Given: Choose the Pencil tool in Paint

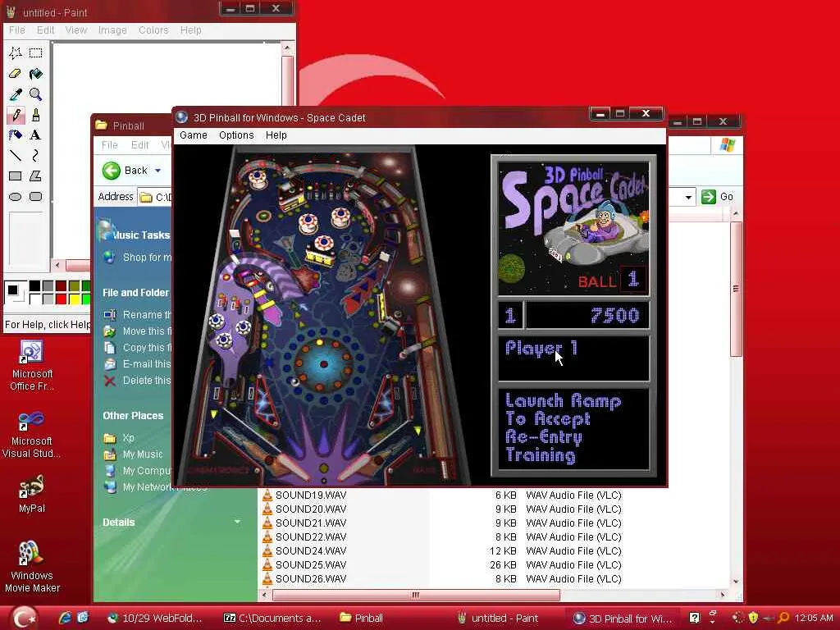Looking at the screenshot, I should 16,115.
